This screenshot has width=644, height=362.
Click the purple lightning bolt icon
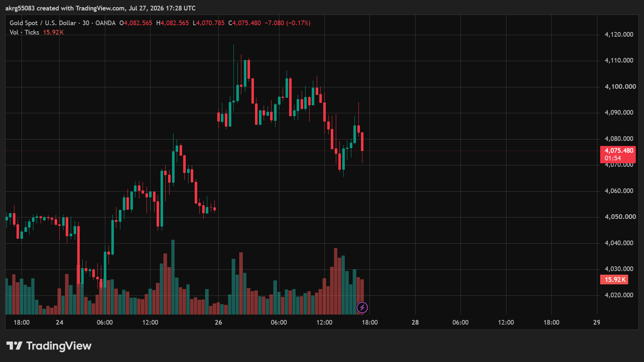(362, 307)
